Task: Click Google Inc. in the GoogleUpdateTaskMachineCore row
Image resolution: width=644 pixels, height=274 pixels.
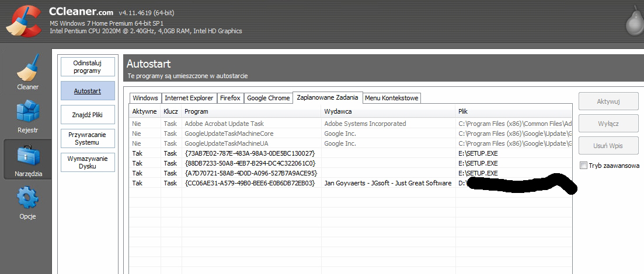Action: pos(340,134)
